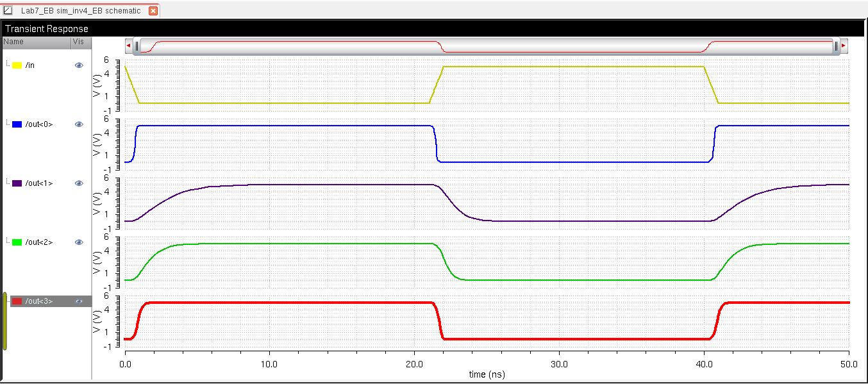This screenshot has height=384, width=868.
Task: Select the /in signal name
Action: [x=29, y=65]
